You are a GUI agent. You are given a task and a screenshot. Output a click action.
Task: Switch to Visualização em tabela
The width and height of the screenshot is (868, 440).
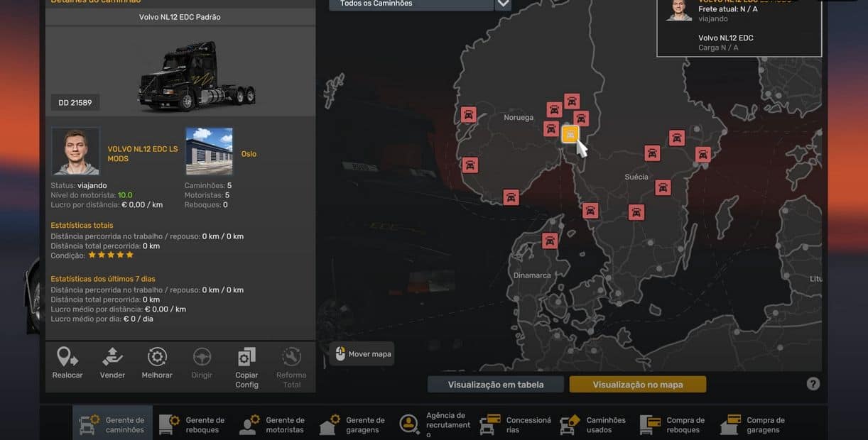tap(495, 385)
